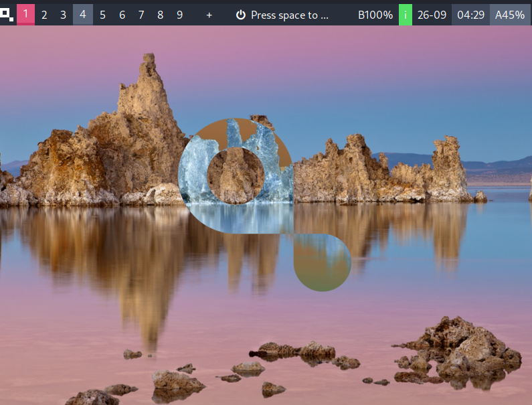Click the plus button after workspace 9
This screenshot has width=532, height=405.
pos(209,15)
